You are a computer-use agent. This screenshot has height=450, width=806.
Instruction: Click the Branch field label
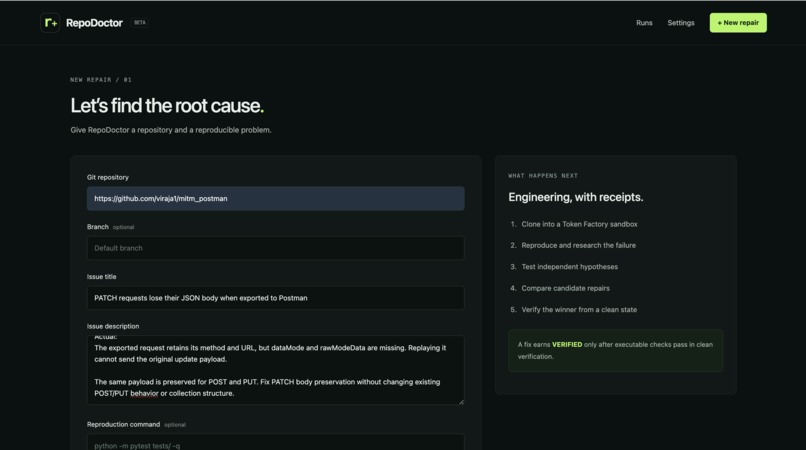pyautogui.click(x=98, y=227)
